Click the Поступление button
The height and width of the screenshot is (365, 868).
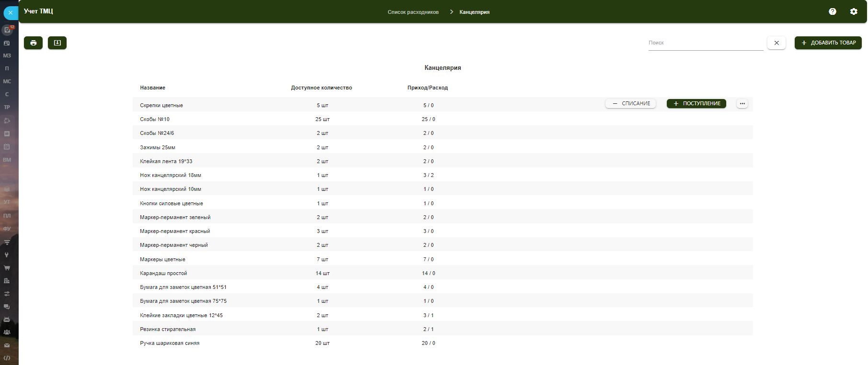coord(696,104)
